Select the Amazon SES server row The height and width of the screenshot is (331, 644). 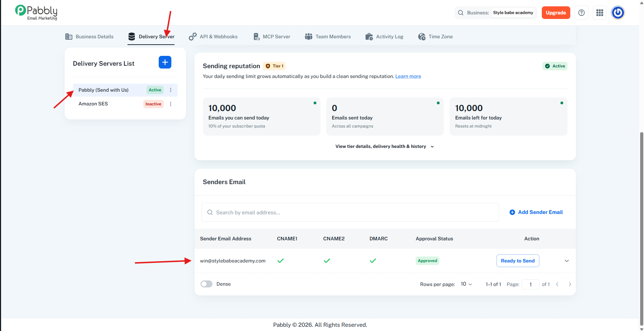click(x=125, y=104)
